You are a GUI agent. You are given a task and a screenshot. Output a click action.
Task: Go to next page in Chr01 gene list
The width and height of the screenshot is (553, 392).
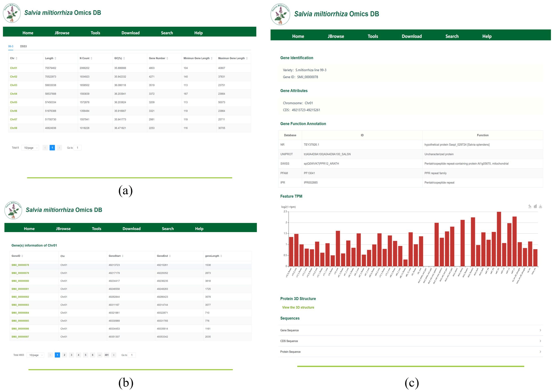[114, 355]
